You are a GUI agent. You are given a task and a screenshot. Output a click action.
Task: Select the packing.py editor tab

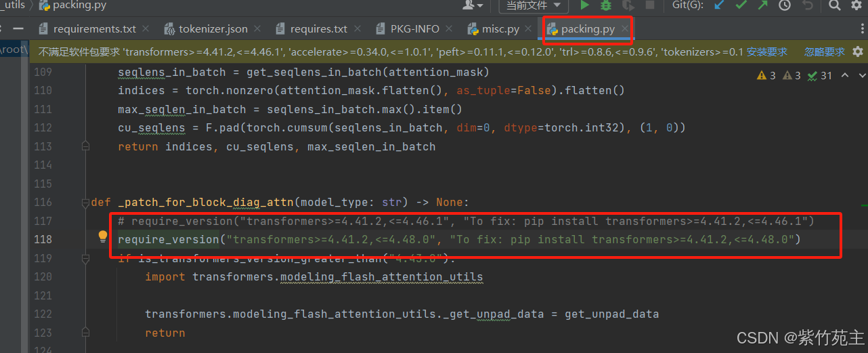tap(588, 29)
